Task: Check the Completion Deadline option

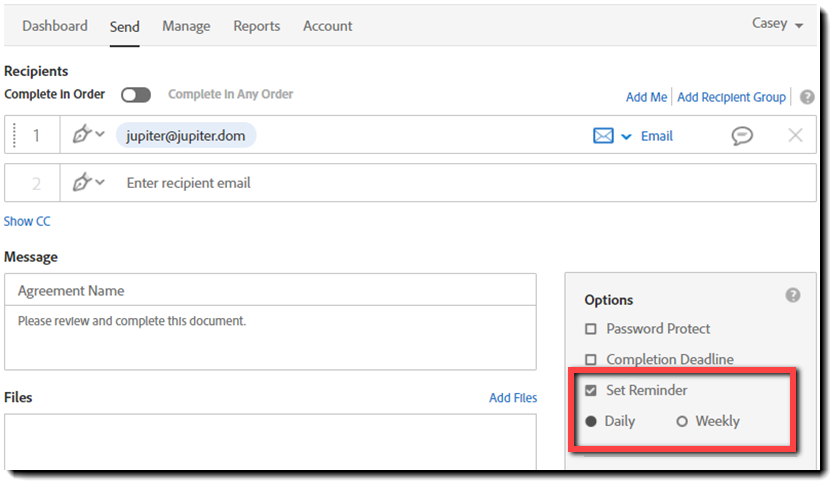Action: point(591,359)
